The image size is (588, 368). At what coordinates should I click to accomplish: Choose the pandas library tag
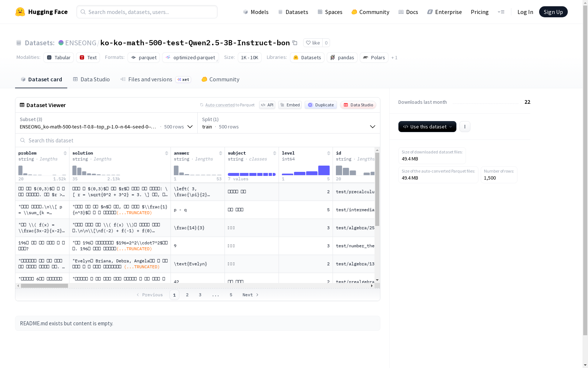(x=342, y=57)
